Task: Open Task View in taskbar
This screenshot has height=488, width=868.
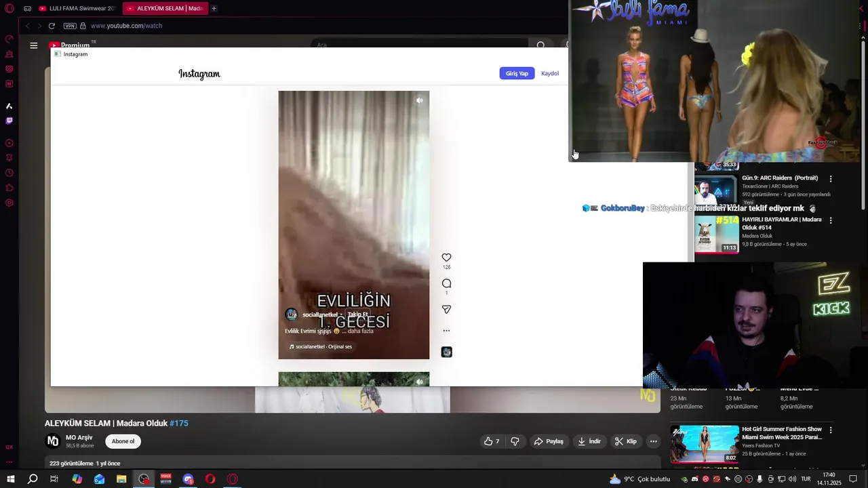Action: point(54,479)
